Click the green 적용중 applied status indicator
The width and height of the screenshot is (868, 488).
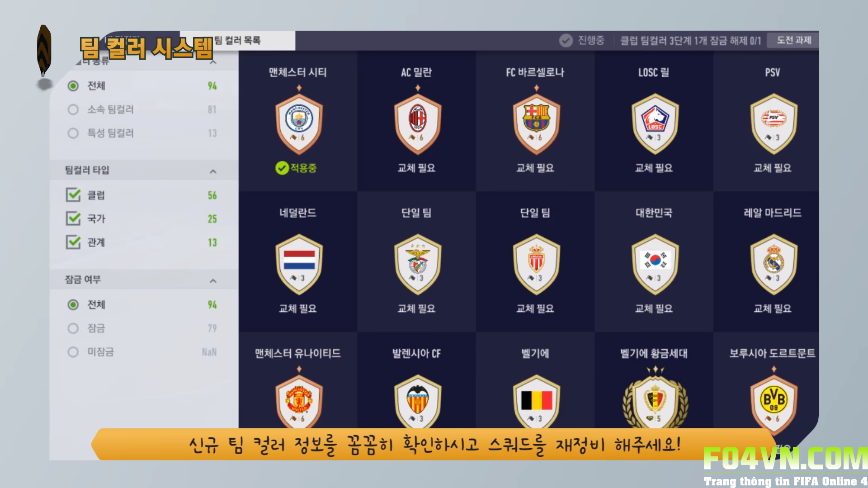[296, 168]
